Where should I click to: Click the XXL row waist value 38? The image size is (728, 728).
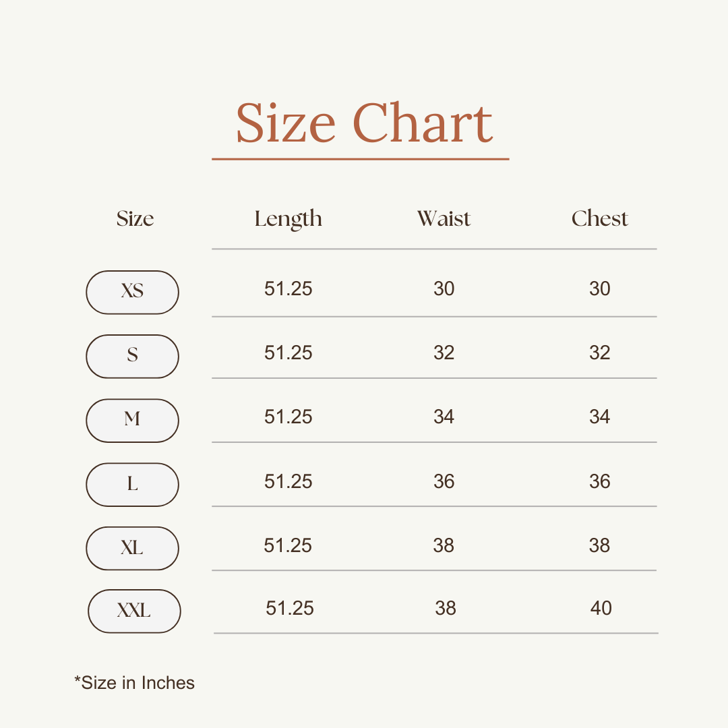tap(446, 608)
